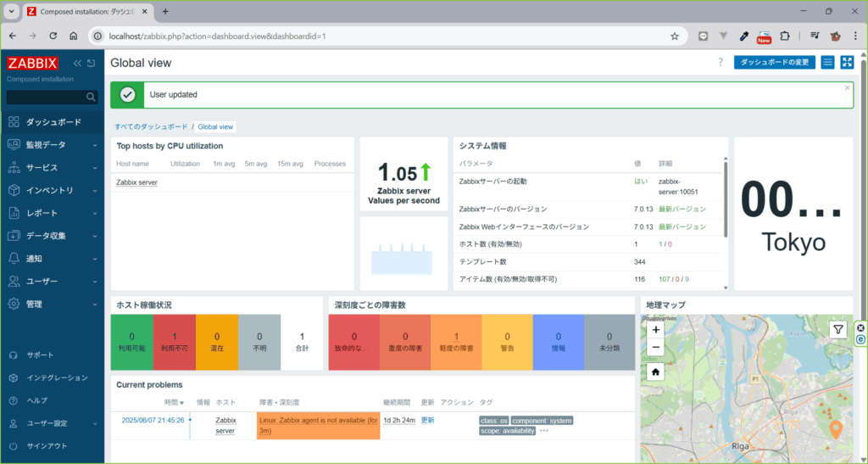The image size is (868, 464).
Task: Enter kiosk fullscreen mode icon
Action: pyautogui.click(x=847, y=62)
